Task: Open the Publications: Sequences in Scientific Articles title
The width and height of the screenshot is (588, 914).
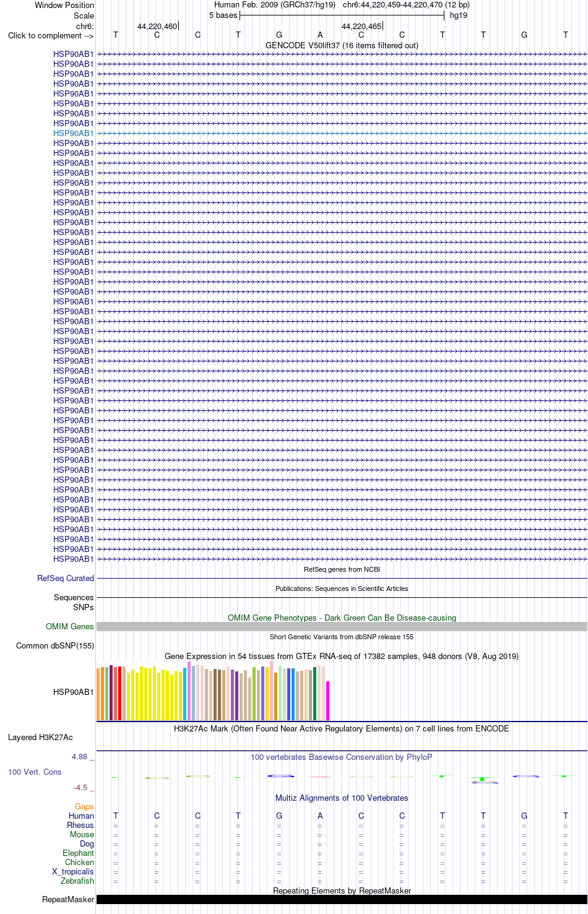Action: point(342,588)
